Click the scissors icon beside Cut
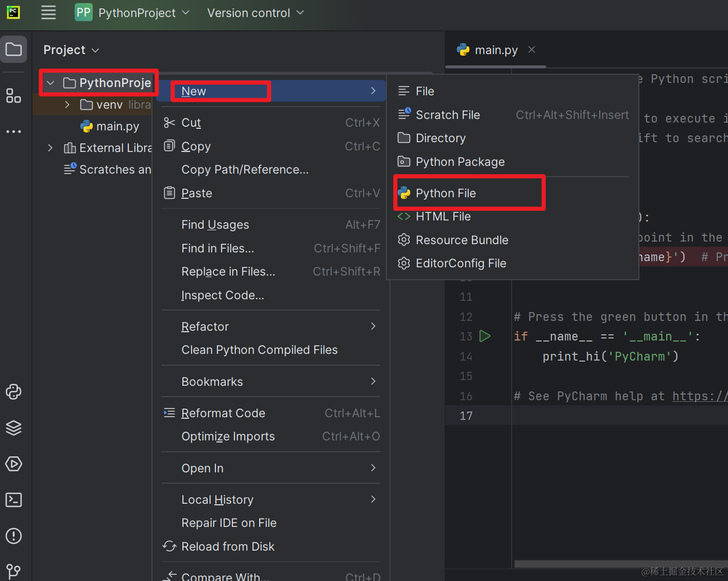The height and width of the screenshot is (581, 728). pyautogui.click(x=170, y=123)
